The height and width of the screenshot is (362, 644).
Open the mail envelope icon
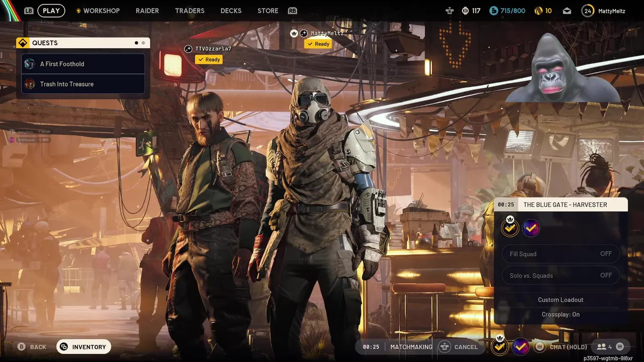[x=567, y=11]
